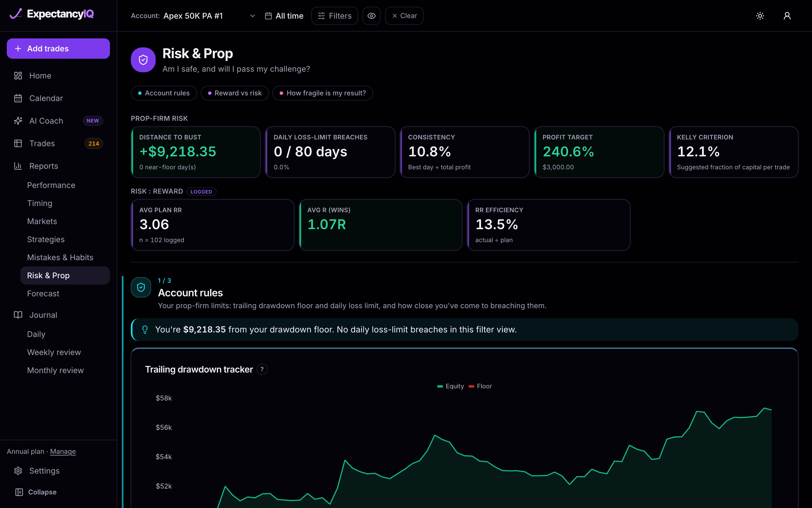The image size is (812, 508).
Task: Open the Timing report
Action: (x=39, y=203)
